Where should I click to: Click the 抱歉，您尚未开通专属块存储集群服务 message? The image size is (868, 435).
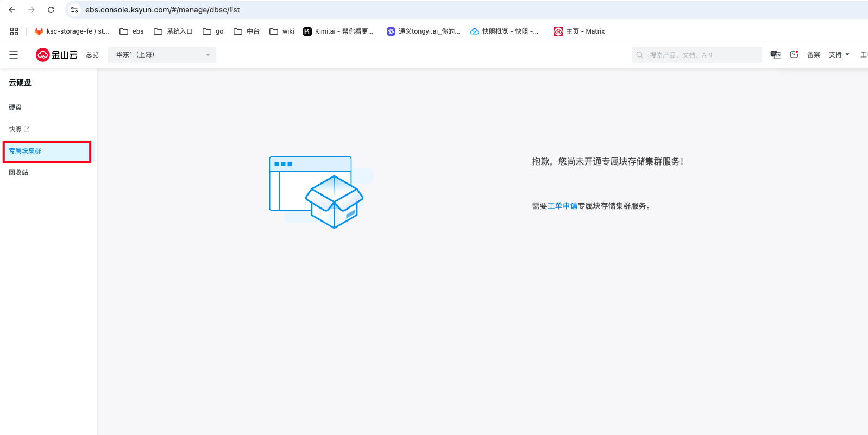608,161
